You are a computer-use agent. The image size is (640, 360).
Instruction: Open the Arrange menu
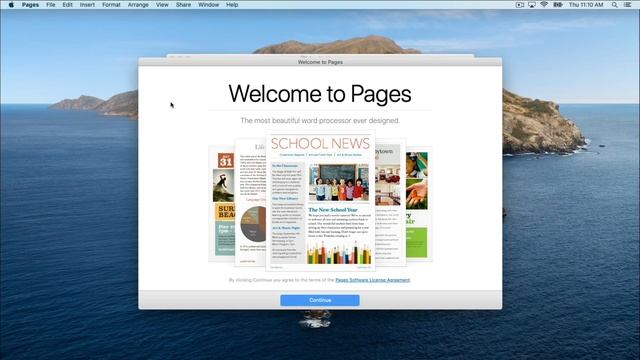coord(138,5)
